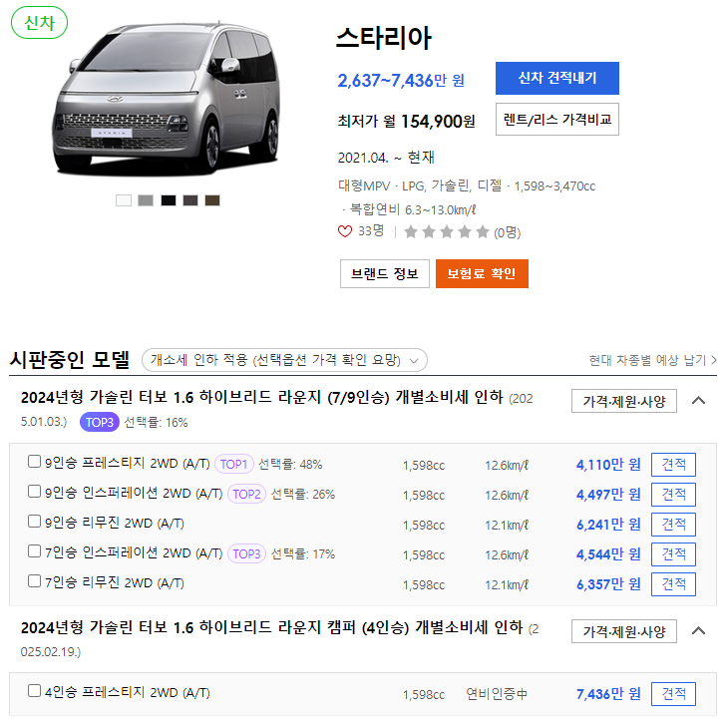This screenshot has height=722, width=728.
Task: Check the 7인승 인스퍼레이션 2WD checkbox
Action: click(x=34, y=551)
